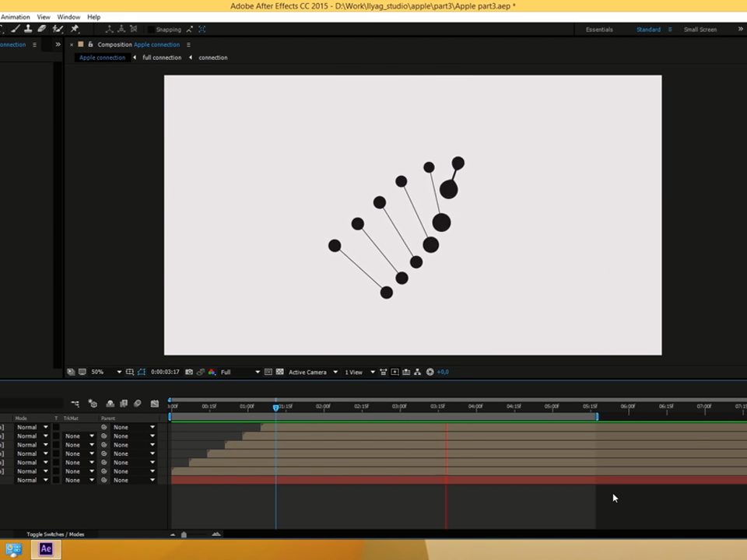This screenshot has width=747, height=560.
Task: Switch to the Essentials workspace
Action: point(599,30)
